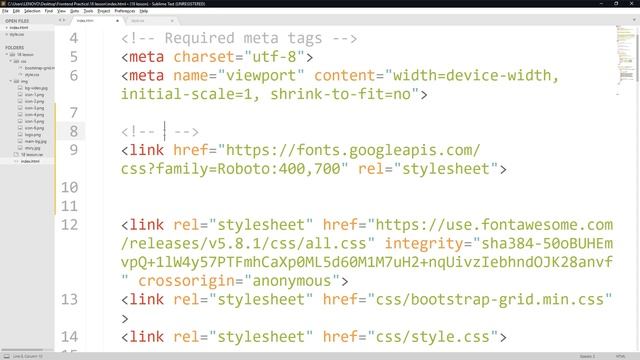This screenshot has width=640, height=360.
Task: Click the sidebar horizontal scrollbar
Action: (22, 350)
